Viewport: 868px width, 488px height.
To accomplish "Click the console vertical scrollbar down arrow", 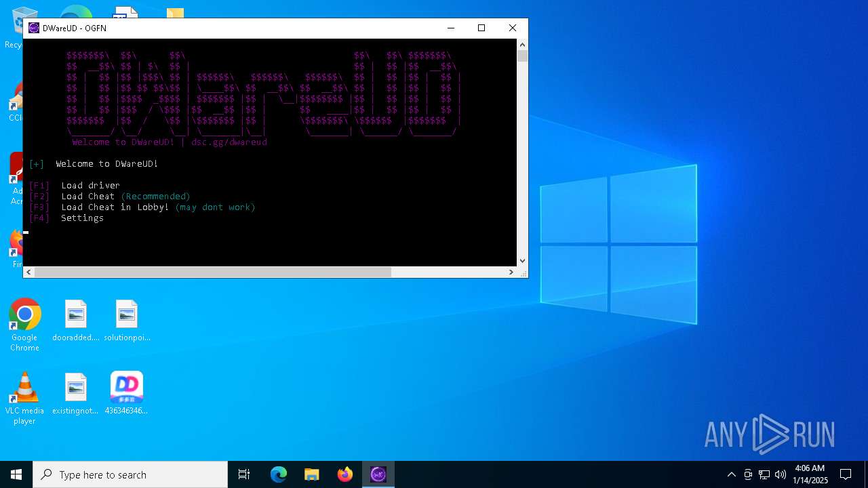I will click(522, 261).
